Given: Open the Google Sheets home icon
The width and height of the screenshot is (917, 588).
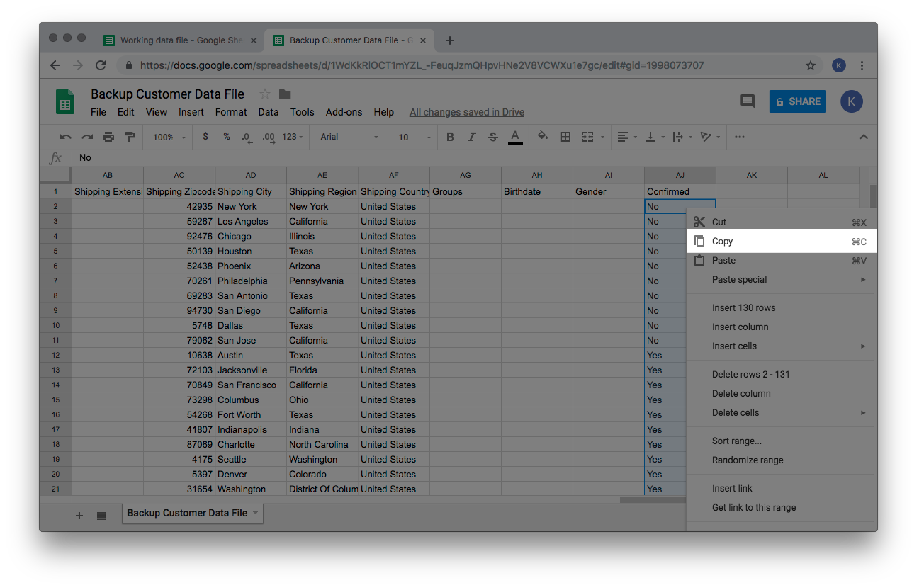Looking at the screenshot, I should 65,102.
